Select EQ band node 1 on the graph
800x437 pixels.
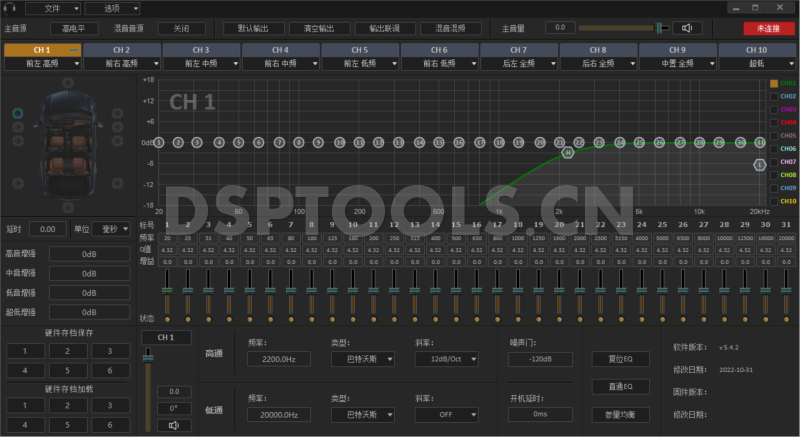158,142
